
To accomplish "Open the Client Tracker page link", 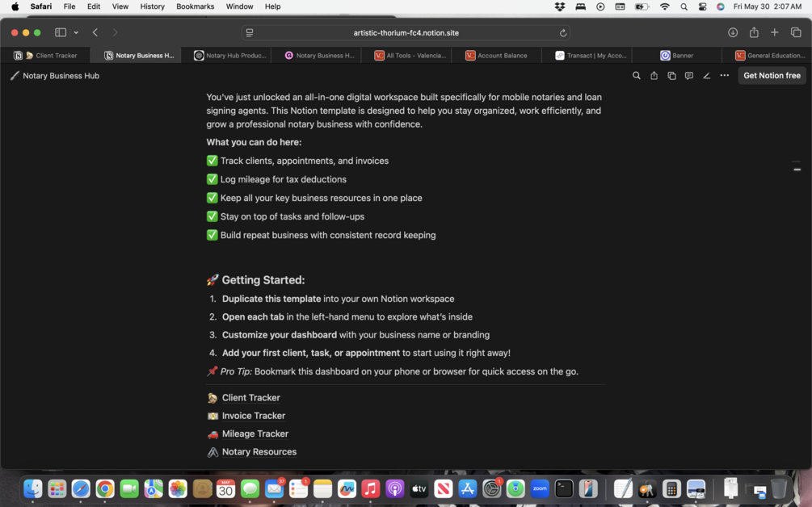I will 251,398.
